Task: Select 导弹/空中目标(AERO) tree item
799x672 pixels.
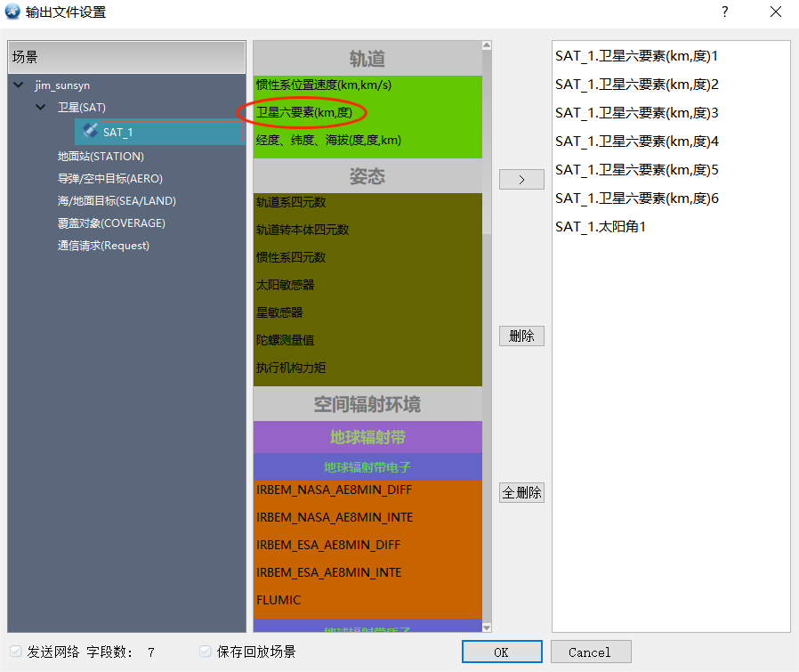Action: pyautogui.click(x=109, y=178)
